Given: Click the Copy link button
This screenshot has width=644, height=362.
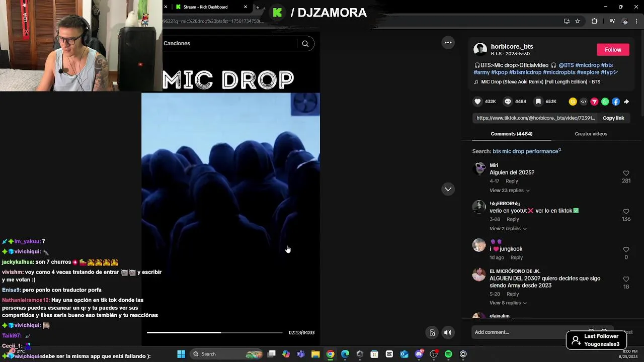Looking at the screenshot, I should tap(613, 118).
